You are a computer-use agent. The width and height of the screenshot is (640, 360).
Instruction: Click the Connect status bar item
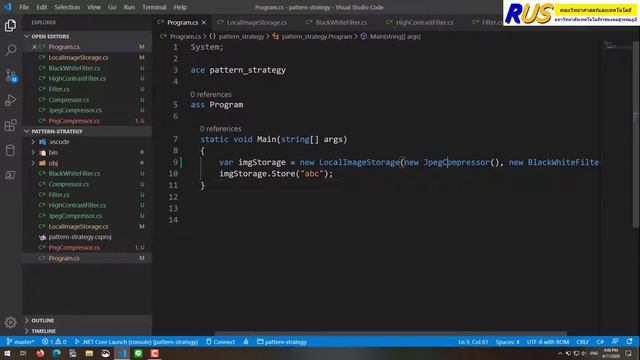(x=221, y=342)
